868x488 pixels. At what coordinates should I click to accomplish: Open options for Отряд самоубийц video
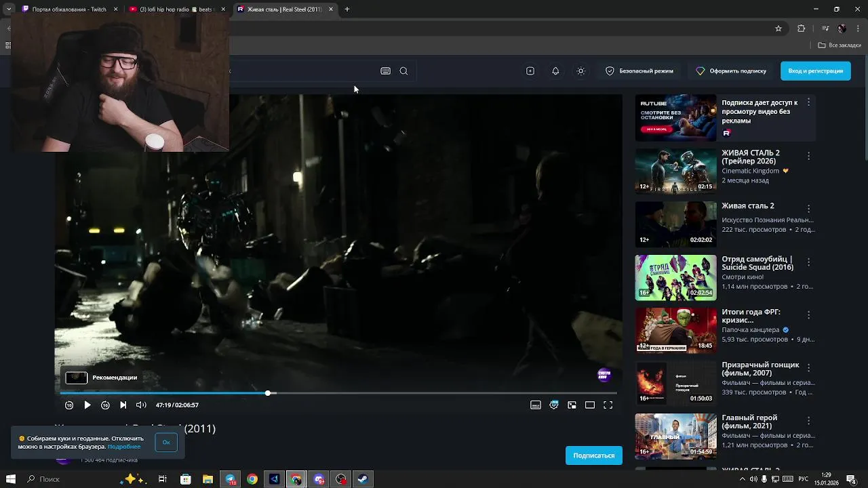(x=808, y=262)
